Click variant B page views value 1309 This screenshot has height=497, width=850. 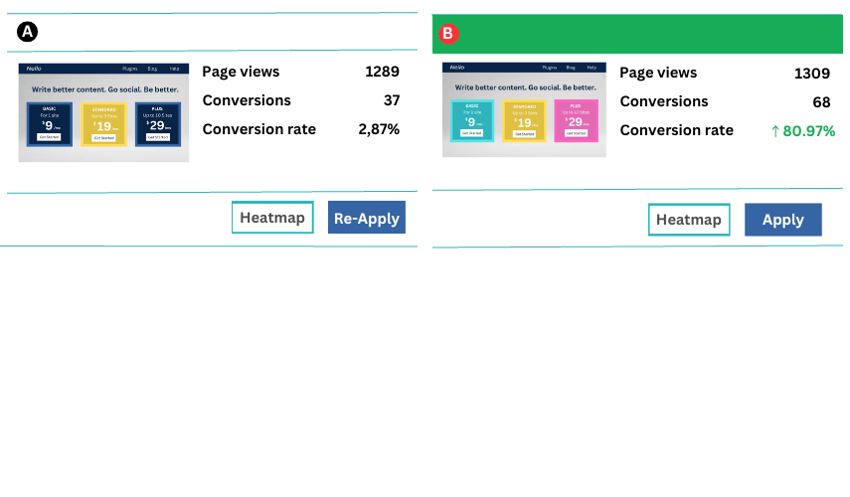(812, 73)
